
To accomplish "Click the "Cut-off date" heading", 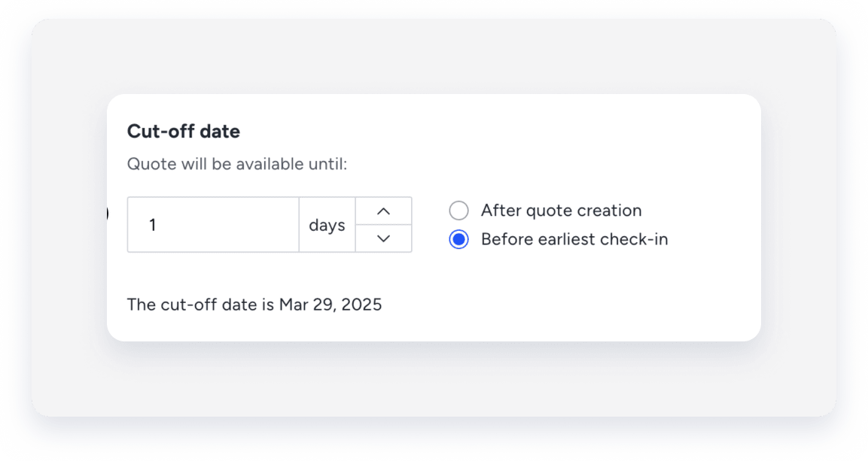I will click(x=183, y=132).
